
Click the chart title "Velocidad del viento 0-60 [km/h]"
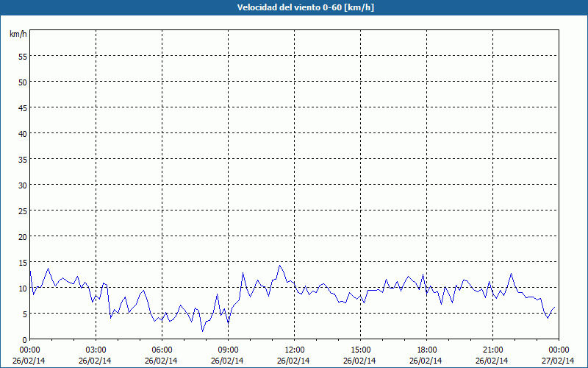click(305, 7)
